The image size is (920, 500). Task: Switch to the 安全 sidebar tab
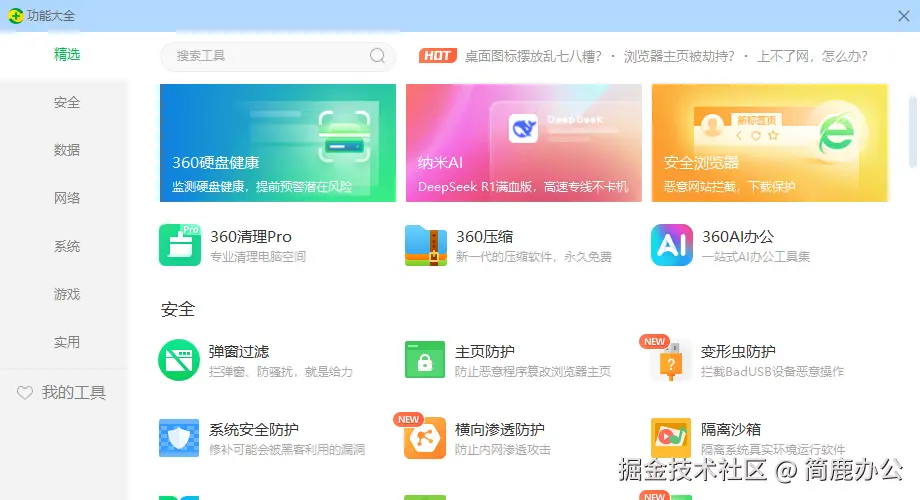tap(67, 103)
